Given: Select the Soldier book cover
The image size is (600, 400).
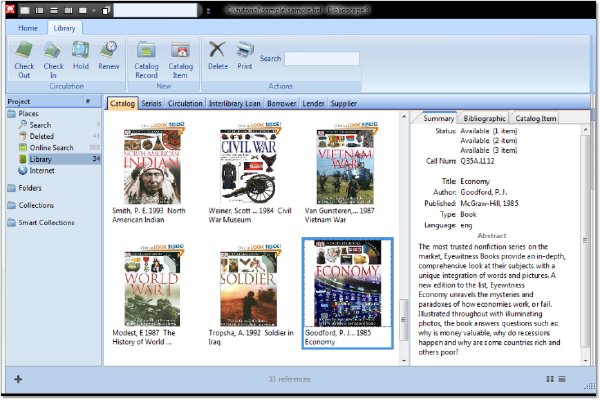Looking at the screenshot, I should click(248, 288).
